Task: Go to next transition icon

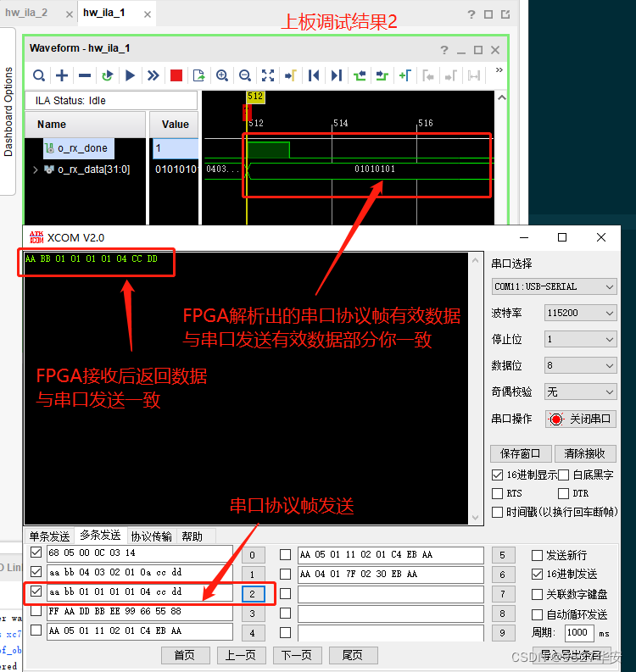Action: (x=382, y=76)
